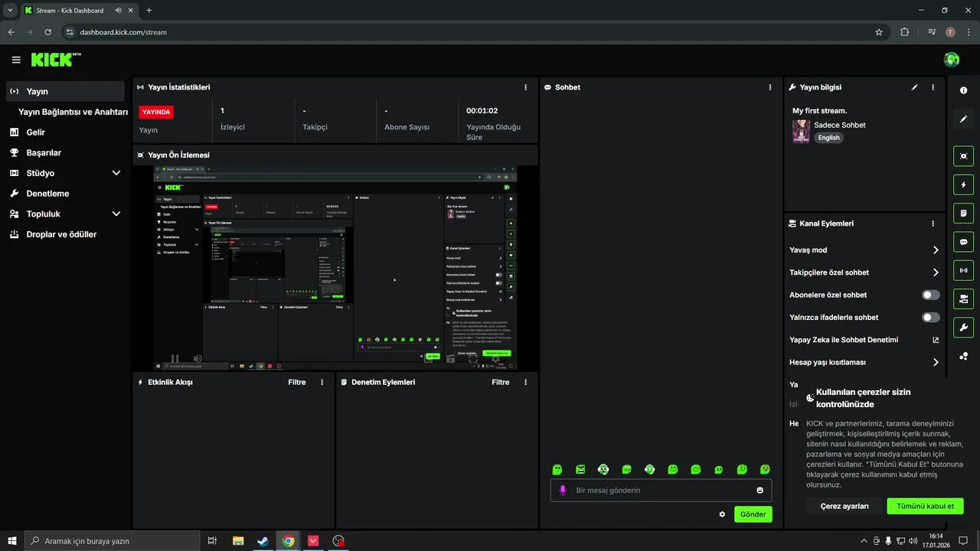Click the purple microphone icon in chat box
The width and height of the screenshot is (980, 551).
tap(563, 491)
